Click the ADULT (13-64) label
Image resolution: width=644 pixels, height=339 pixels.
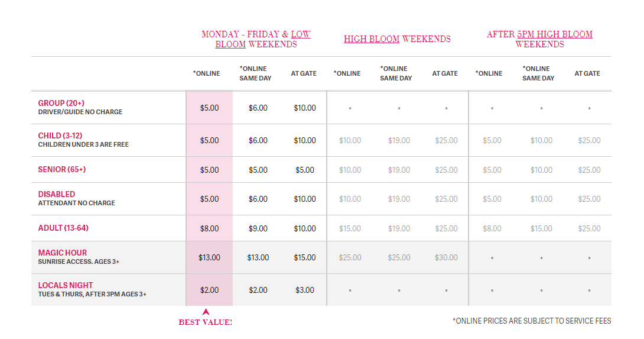(63, 228)
